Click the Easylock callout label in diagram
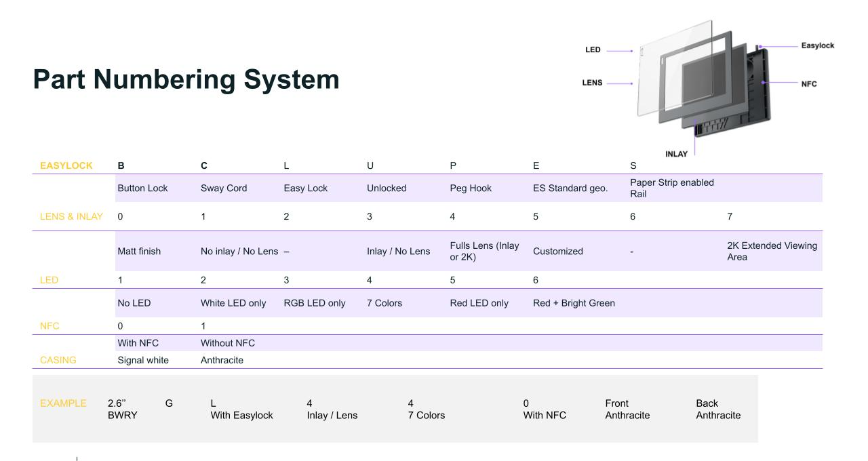 tap(817, 45)
